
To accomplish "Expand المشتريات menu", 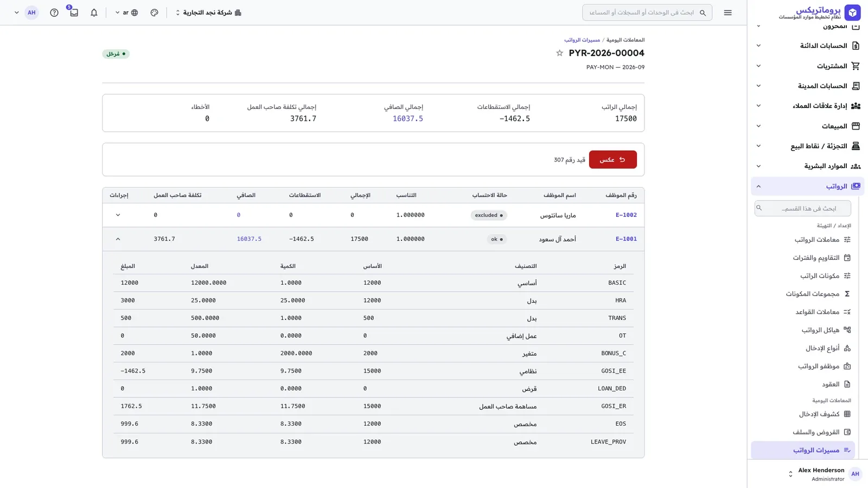I will click(807, 66).
